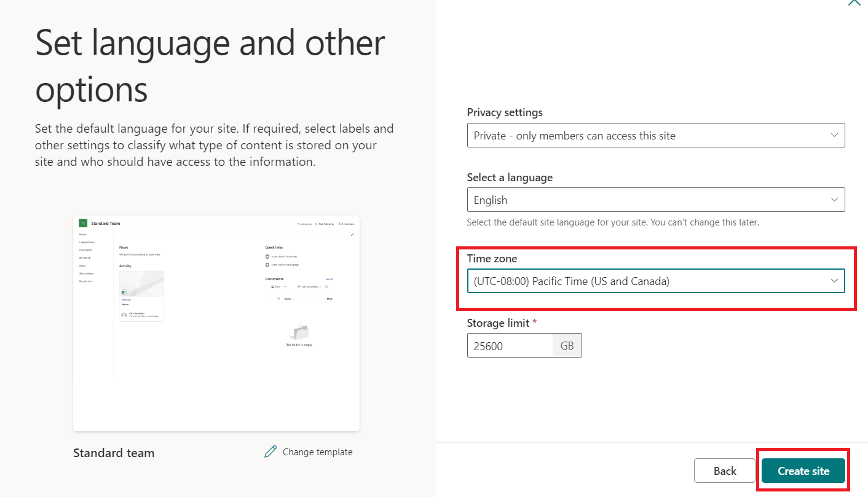Click the GB unit label beside storage
Image resolution: width=868 pixels, height=497 pixels.
click(x=567, y=346)
